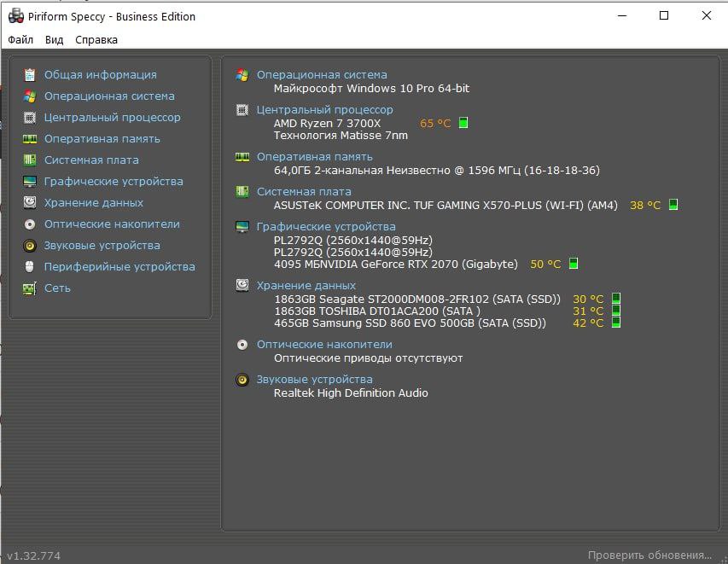Click the Windows flag icon beside sidebar Операционная система
The image size is (728, 564).
coord(30,96)
